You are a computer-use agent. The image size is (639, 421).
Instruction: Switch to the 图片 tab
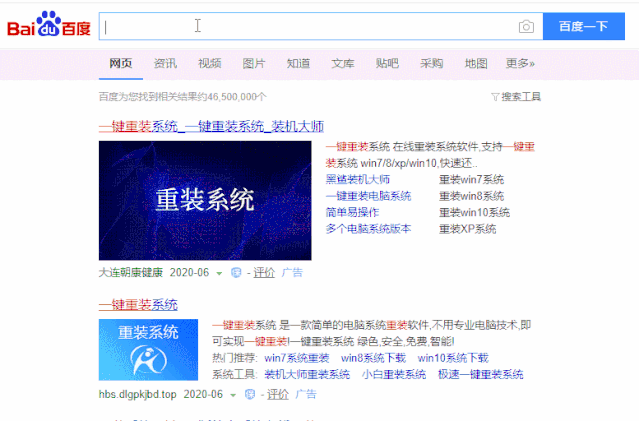coord(254,64)
